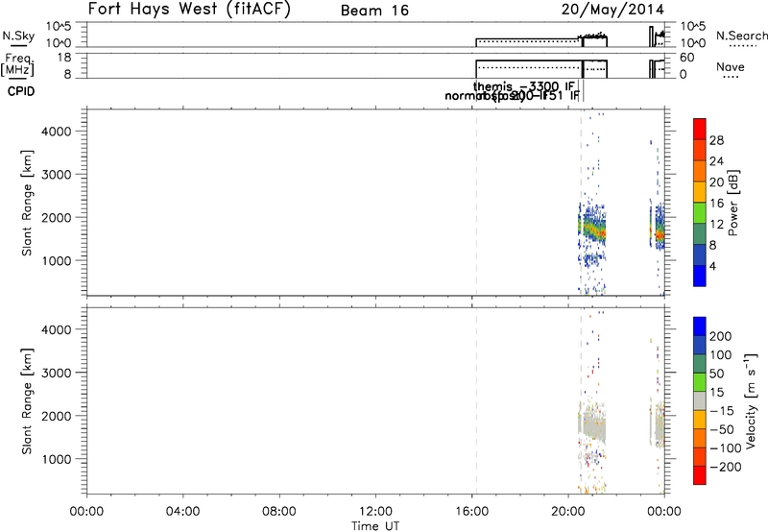
Task: Click the 'themis -3300 IF' CPID text
Action: point(523,86)
